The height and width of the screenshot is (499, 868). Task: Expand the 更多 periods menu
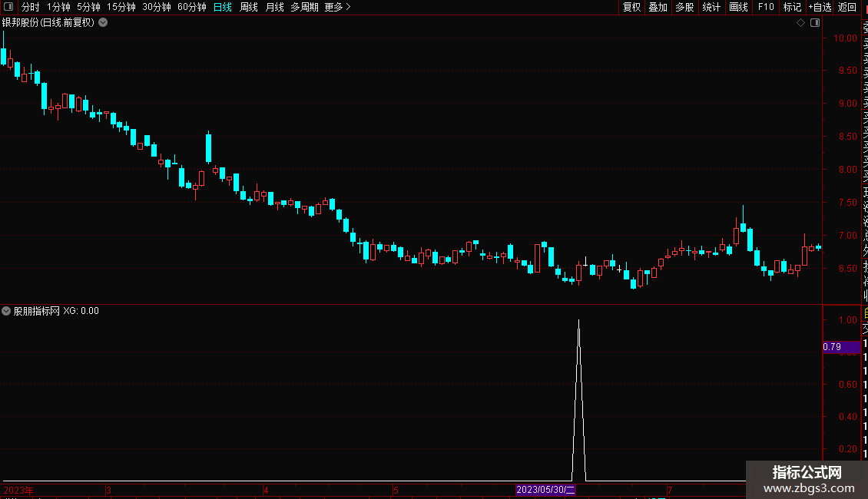[x=337, y=7]
